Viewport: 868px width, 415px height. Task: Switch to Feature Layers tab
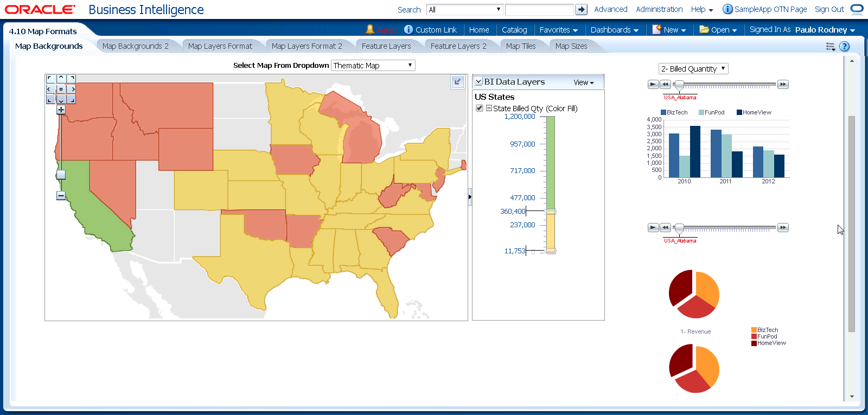[x=386, y=46]
